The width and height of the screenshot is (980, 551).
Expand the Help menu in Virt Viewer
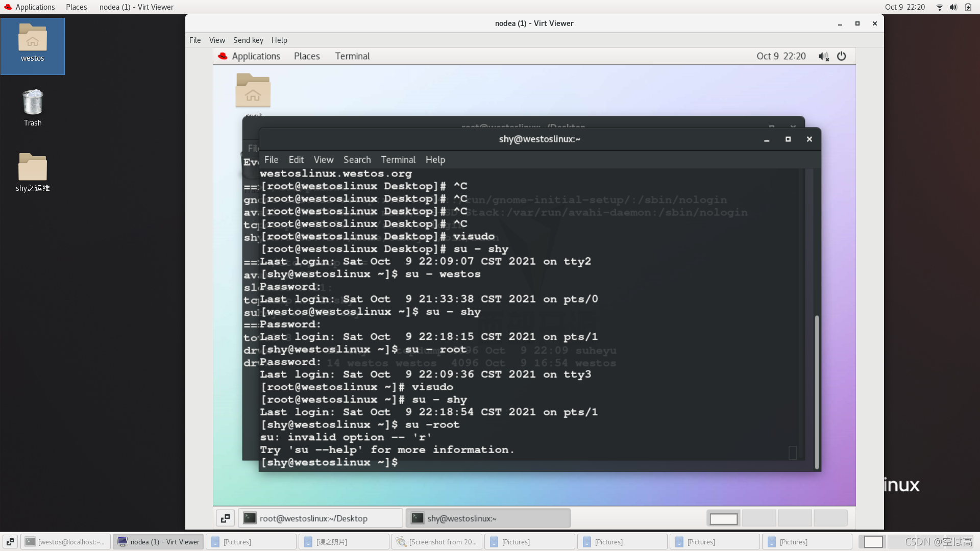coord(279,40)
